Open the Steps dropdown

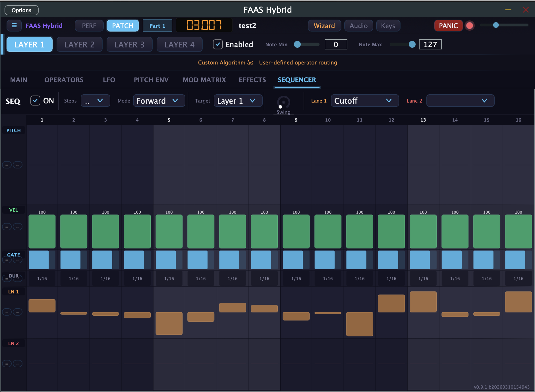point(95,101)
